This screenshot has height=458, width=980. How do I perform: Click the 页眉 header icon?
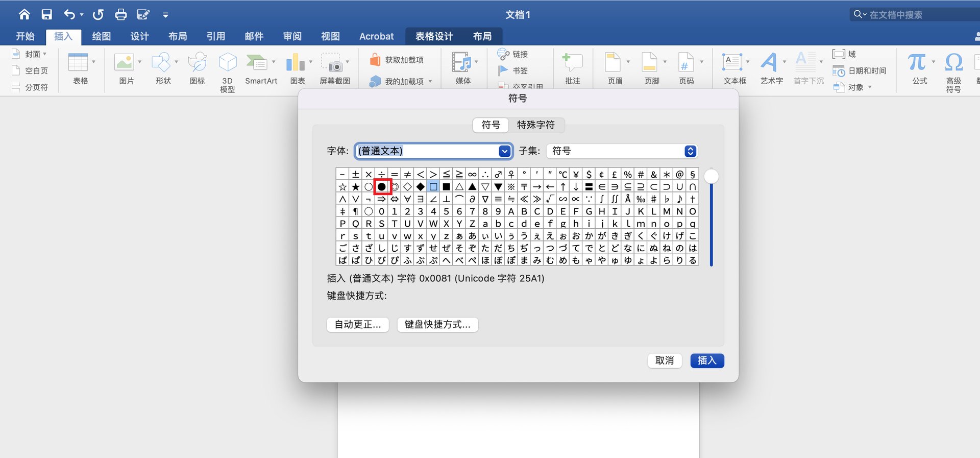[612, 62]
